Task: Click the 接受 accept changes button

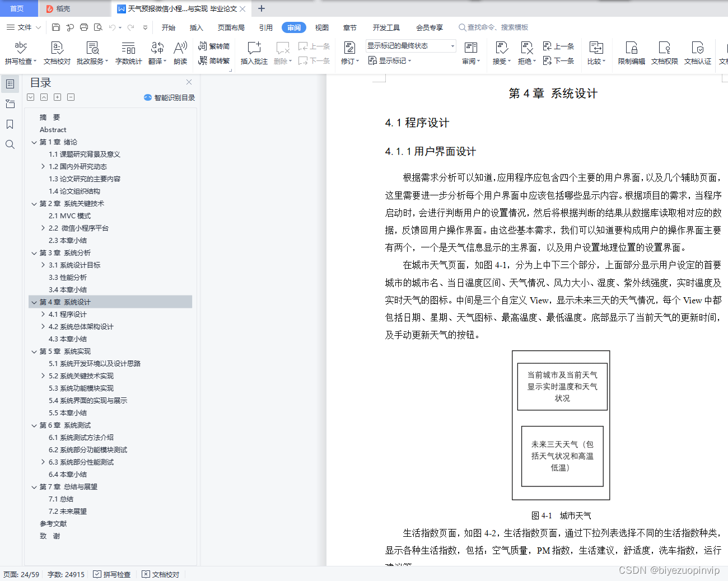Action: [501, 53]
